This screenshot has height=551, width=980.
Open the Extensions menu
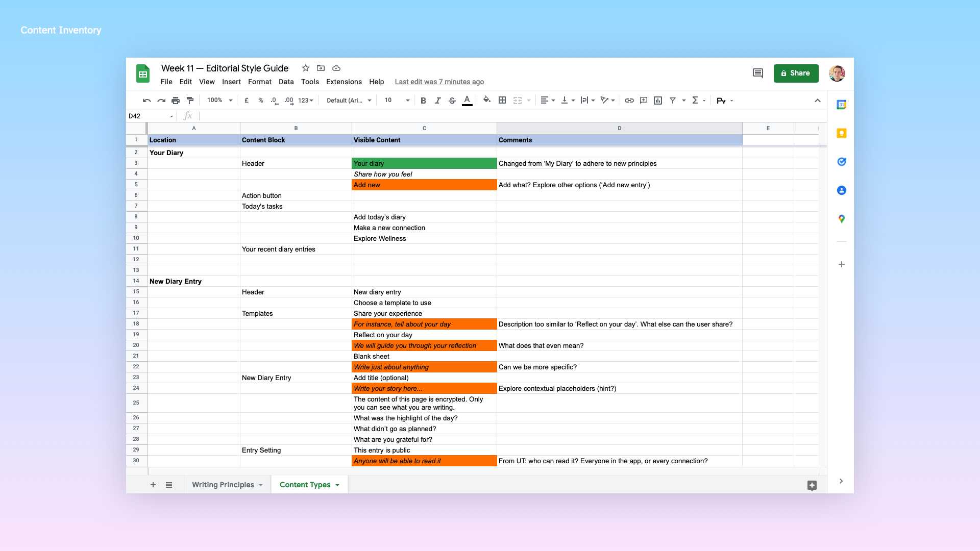pos(344,82)
